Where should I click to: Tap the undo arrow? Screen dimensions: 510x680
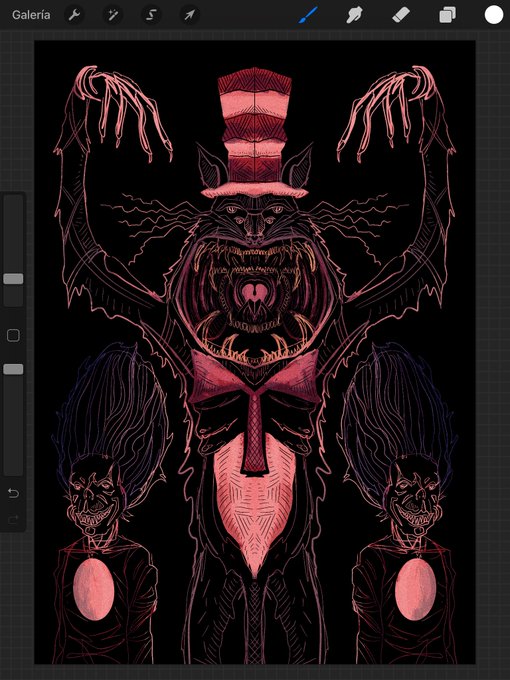click(x=13, y=493)
